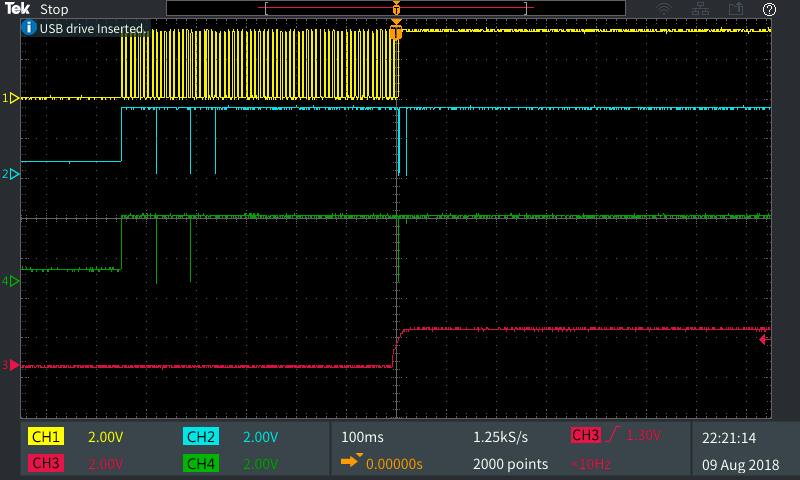Select the red CH3 badge beside 2.00V

(46, 463)
